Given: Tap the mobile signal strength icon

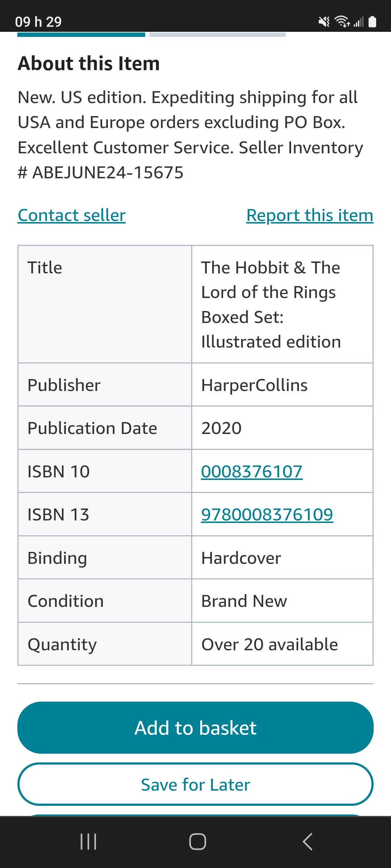Looking at the screenshot, I should coord(358,22).
